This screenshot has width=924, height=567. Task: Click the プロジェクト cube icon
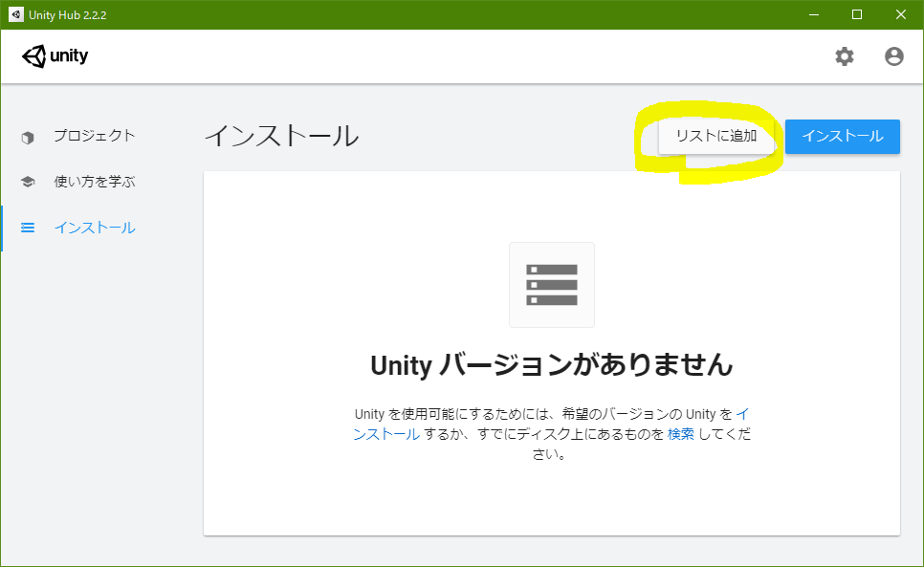28,137
